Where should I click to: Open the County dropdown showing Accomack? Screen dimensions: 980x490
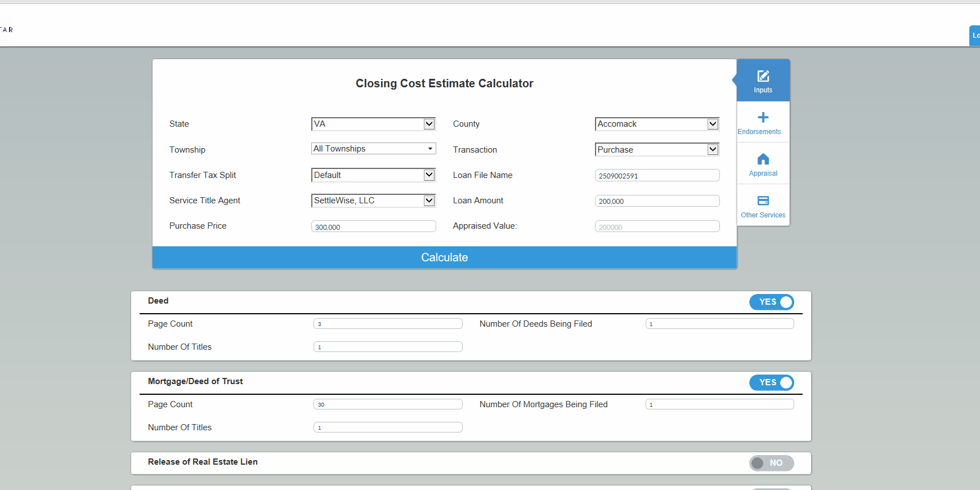coord(657,124)
